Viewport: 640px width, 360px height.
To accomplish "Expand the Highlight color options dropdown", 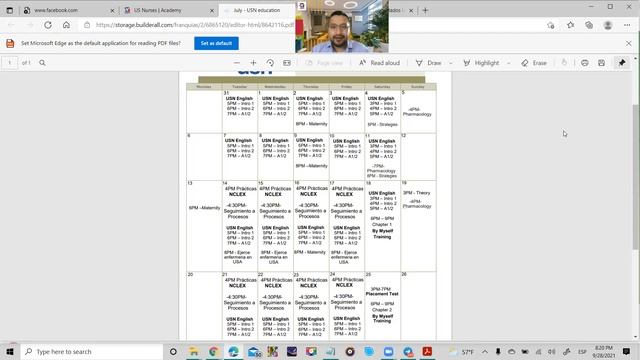I will (x=509, y=63).
